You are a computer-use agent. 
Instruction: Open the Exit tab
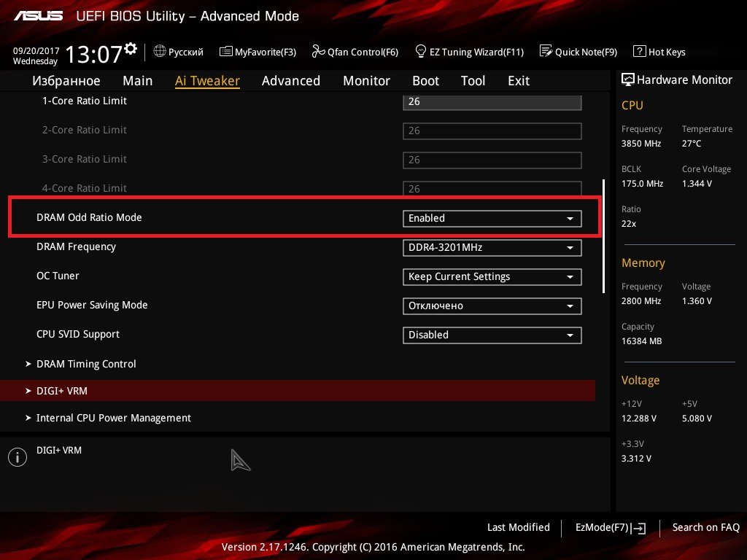click(x=519, y=81)
